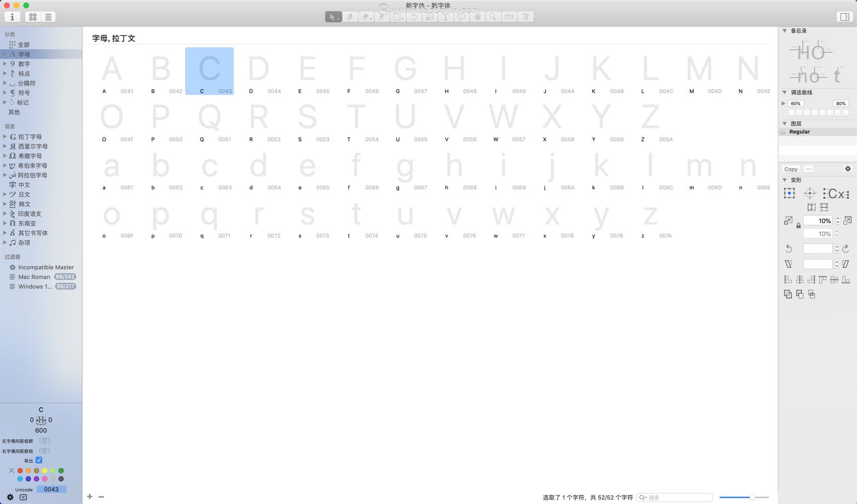Uncheck the 导出 export checkbox
The height and width of the screenshot is (504, 857).
pyautogui.click(x=39, y=460)
